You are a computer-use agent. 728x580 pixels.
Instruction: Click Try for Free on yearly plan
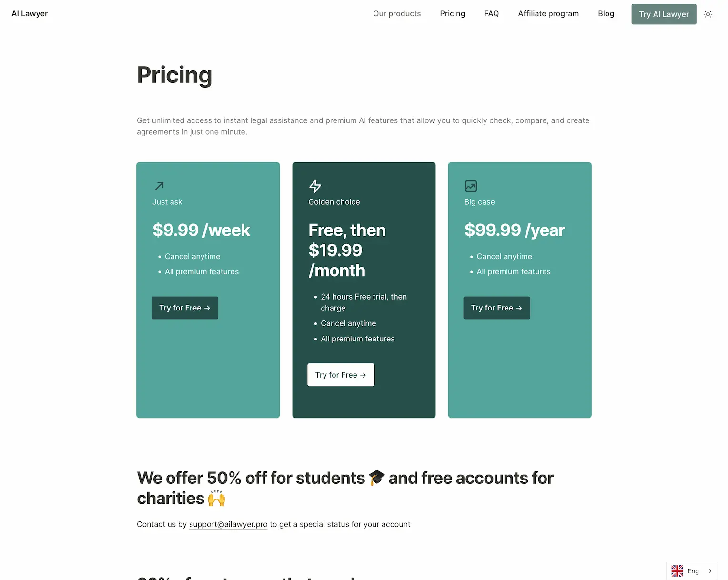click(x=496, y=308)
